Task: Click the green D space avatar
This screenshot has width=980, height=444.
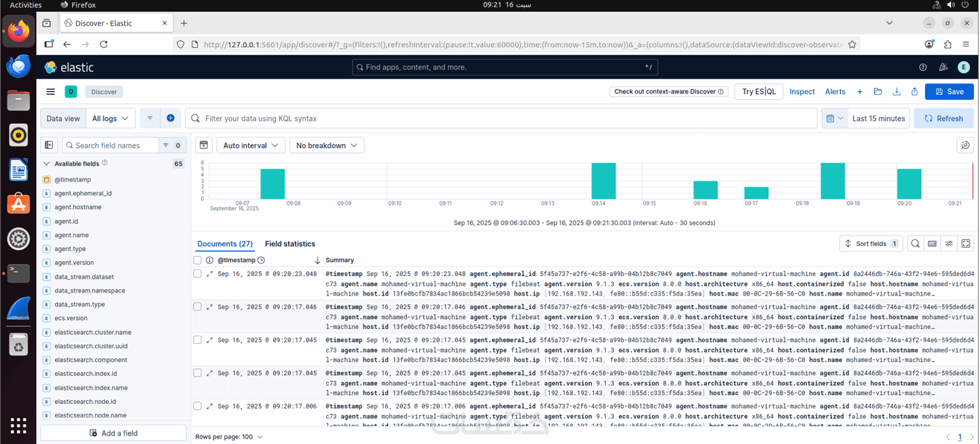Action: point(71,92)
